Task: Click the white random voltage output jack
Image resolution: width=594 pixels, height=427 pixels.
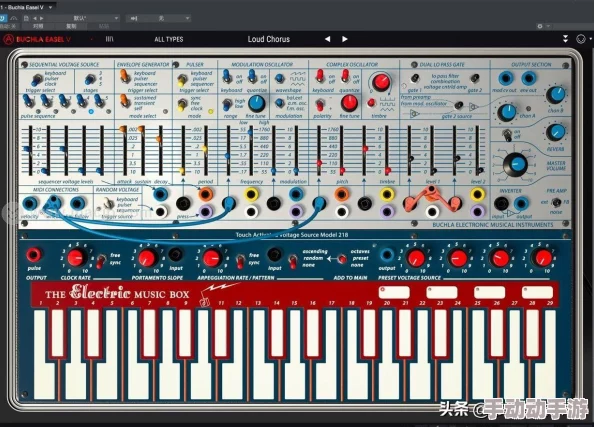Action: (161, 211)
